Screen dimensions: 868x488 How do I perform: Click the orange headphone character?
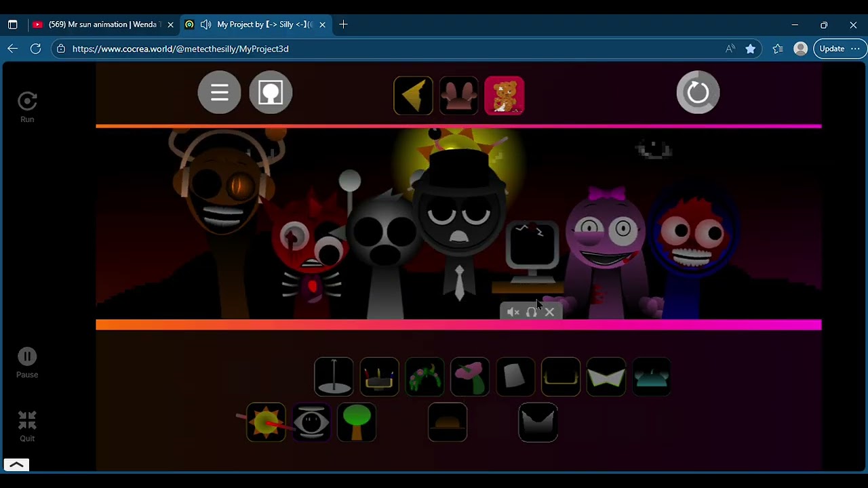click(222, 224)
